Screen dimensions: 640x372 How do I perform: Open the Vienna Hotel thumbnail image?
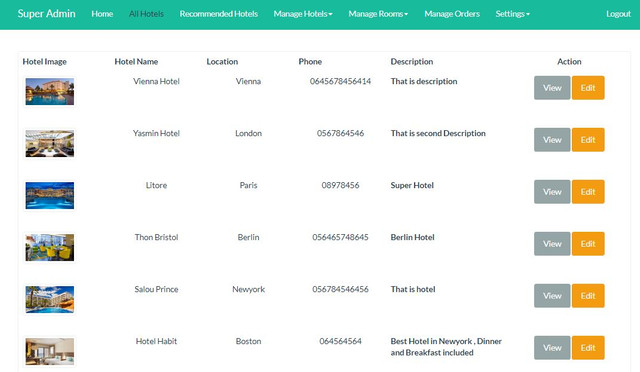[x=50, y=91]
